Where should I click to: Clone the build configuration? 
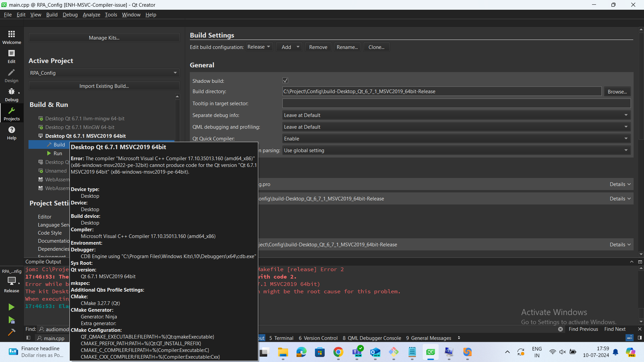[x=376, y=47]
